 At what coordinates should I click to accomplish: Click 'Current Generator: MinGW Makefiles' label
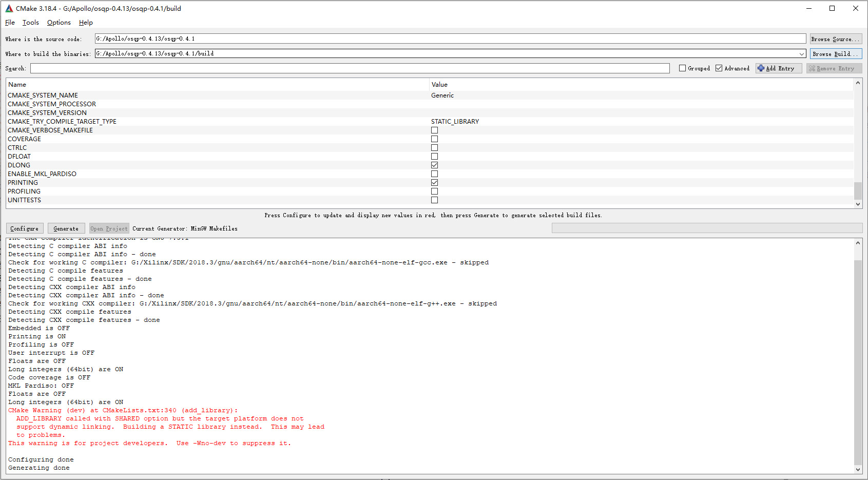coord(185,228)
